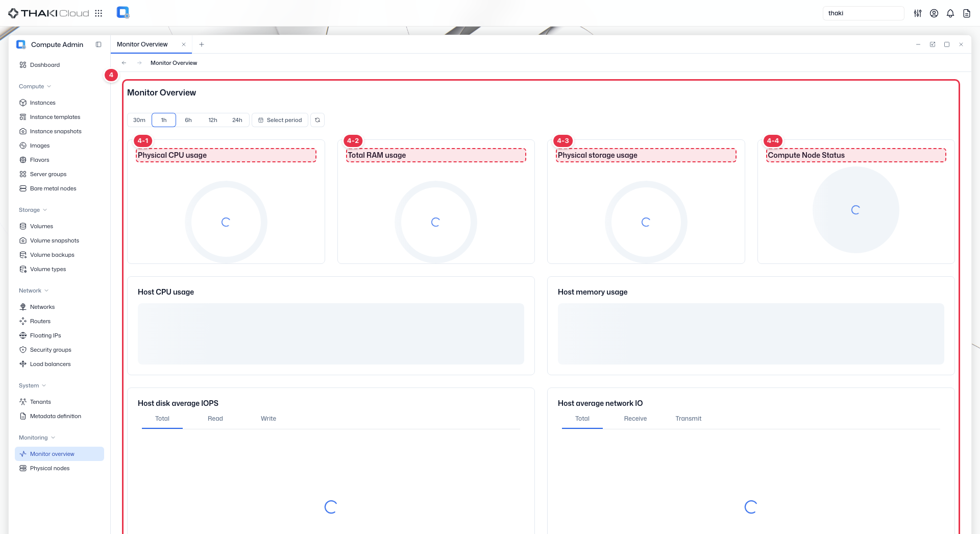Image resolution: width=980 pixels, height=534 pixels.
Task: Collapse the Storage section in sidebar
Action: [x=33, y=210]
